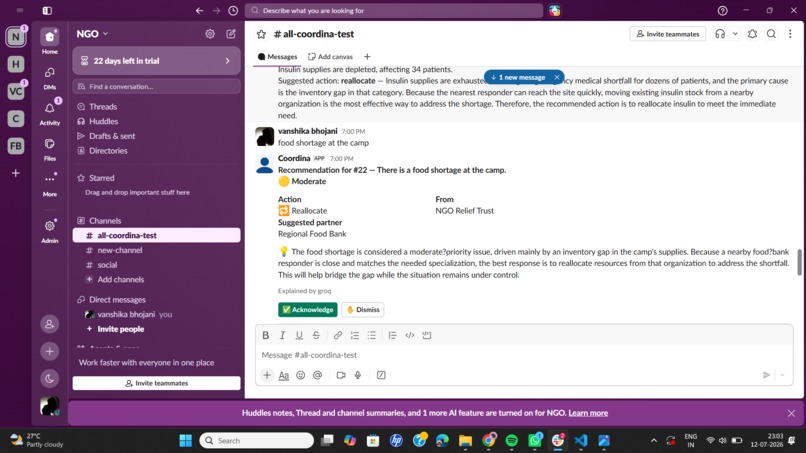Collapse the Channels section
The image size is (806, 453).
tap(105, 221)
